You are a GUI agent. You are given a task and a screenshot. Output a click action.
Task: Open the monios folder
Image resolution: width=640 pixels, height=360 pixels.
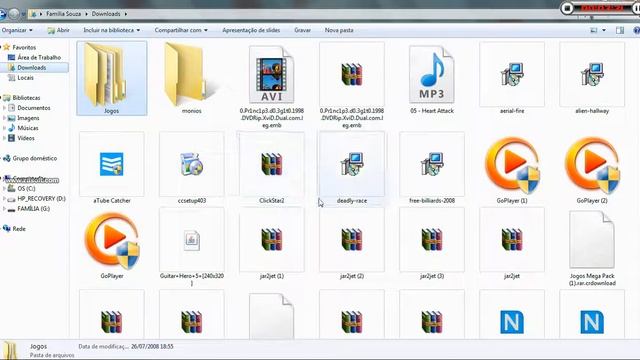[x=185, y=75]
